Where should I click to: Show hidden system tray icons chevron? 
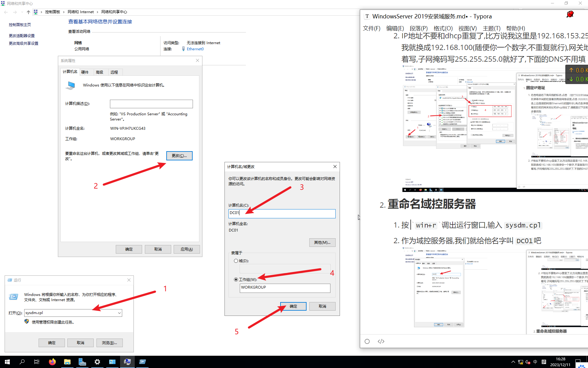(x=513, y=362)
